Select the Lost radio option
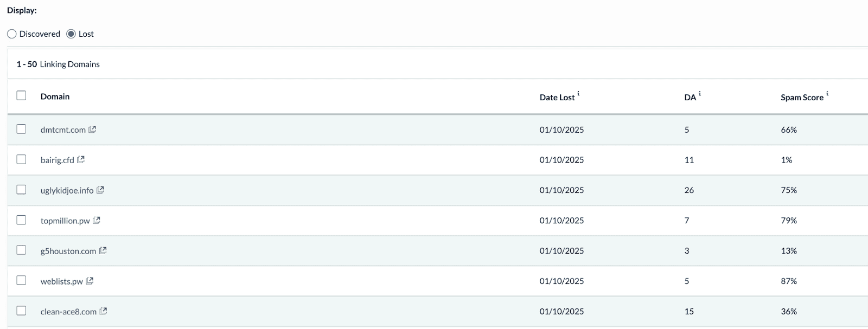This screenshot has width=868, height=329. [71, 34]
